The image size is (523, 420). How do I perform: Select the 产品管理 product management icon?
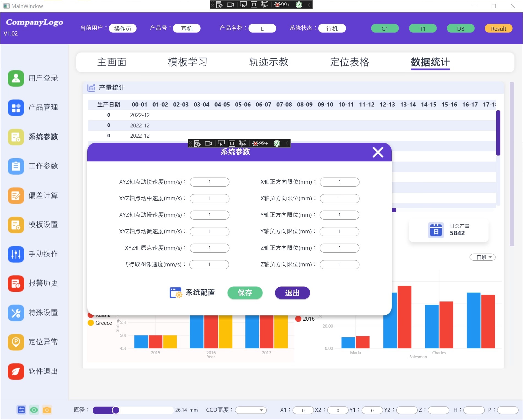[x=16, y=108]
